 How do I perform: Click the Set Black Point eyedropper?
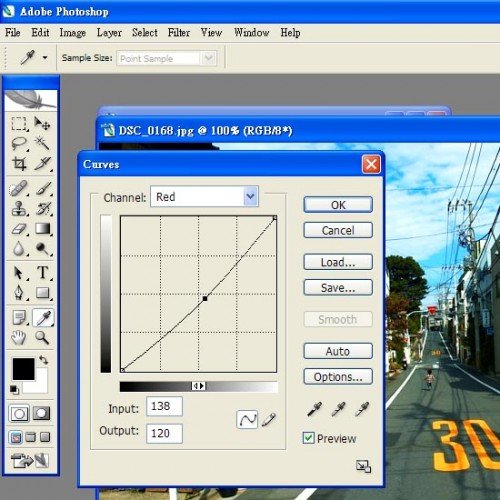pyautogui.click(x=314, y=409)
